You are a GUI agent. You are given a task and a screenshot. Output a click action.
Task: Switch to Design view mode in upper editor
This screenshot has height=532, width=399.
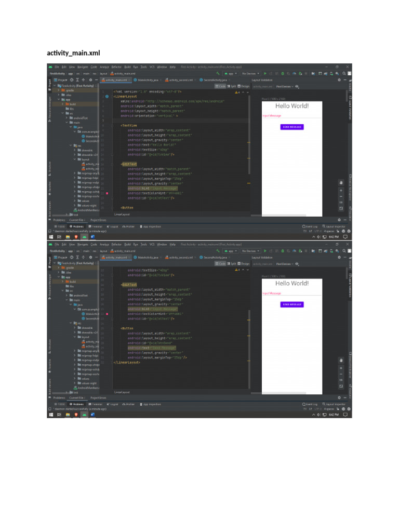tap(244, 86)
